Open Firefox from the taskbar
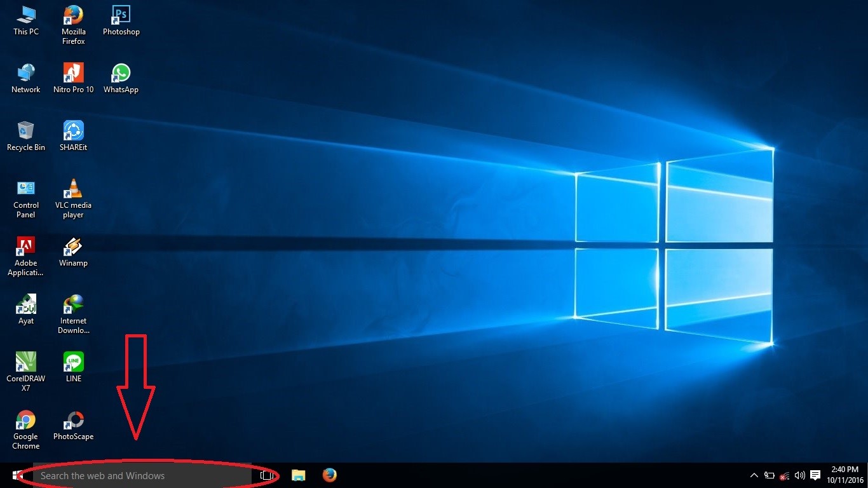This screenshot has height=488, width=868. (x=329, y=475)
